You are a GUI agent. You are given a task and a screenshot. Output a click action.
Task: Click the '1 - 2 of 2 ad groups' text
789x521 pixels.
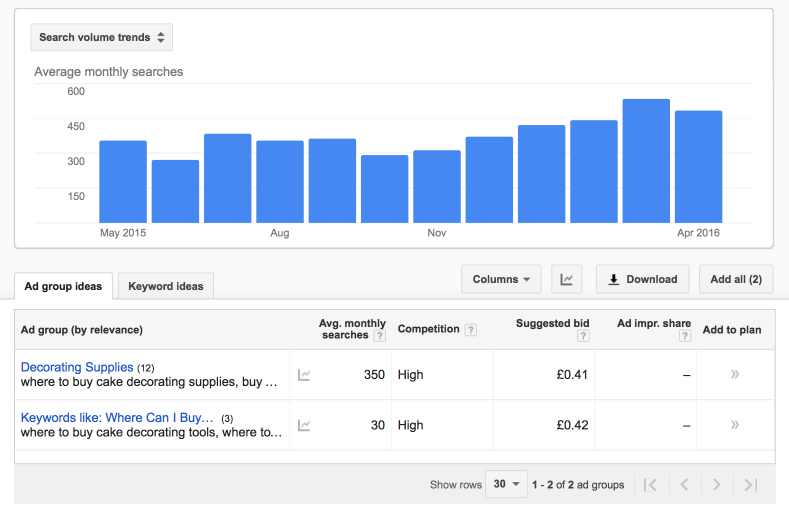[x=578, y=485]
